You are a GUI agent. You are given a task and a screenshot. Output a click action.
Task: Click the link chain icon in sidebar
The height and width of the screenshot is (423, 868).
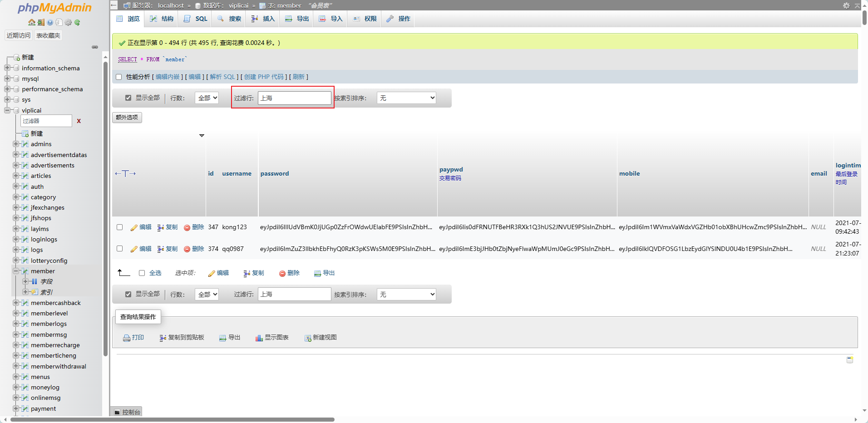tap(95, 47)
